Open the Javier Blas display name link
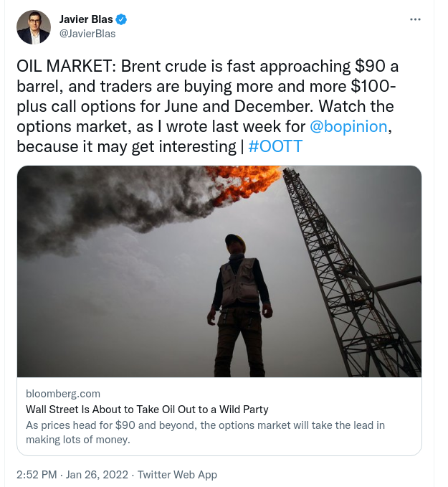Viewport: 448px width, 487px height. pyautogui.click(x=85, y=19)
